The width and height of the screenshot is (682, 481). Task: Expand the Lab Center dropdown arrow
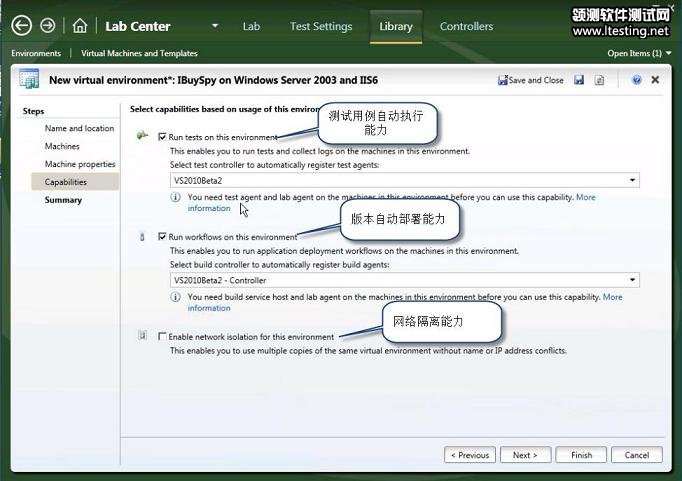click(215, 26)
